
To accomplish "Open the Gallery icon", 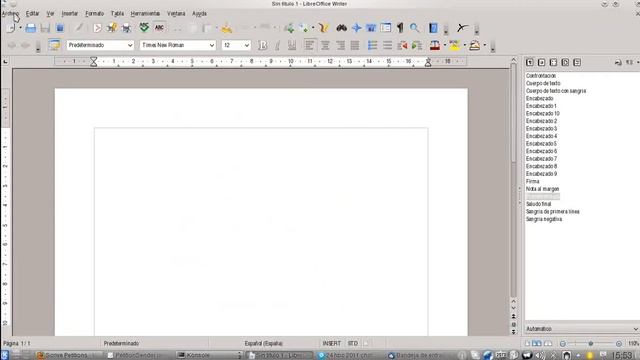I will tap(371, 28).
